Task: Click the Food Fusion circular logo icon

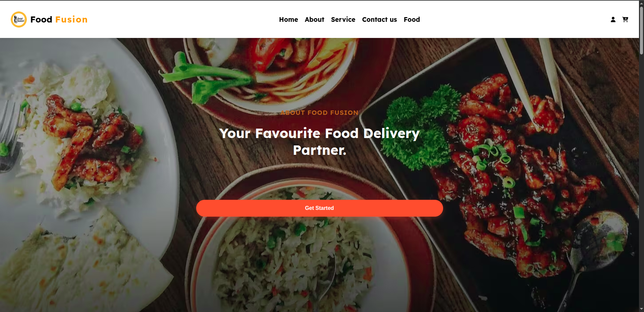Action: (x=19, y=19)
